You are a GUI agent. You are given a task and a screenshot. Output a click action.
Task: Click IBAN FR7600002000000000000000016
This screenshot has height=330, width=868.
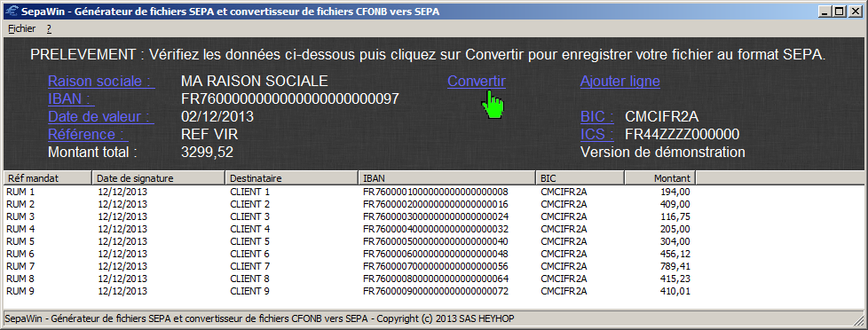click(436, 204)
